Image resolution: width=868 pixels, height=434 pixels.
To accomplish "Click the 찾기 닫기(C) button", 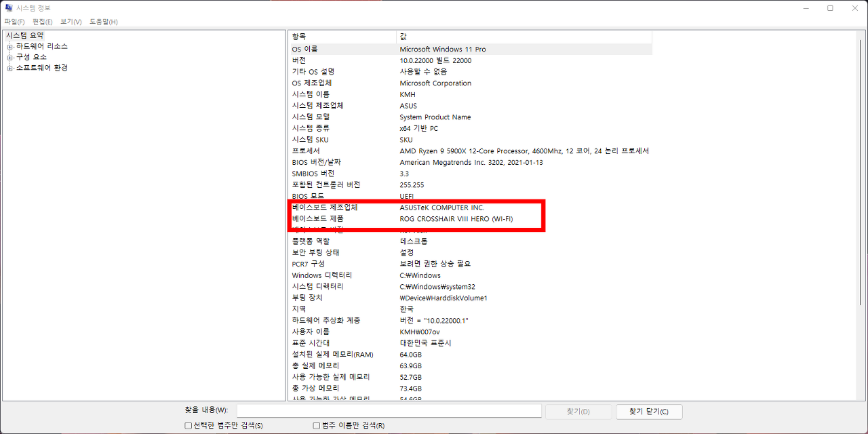I will 649,412.
